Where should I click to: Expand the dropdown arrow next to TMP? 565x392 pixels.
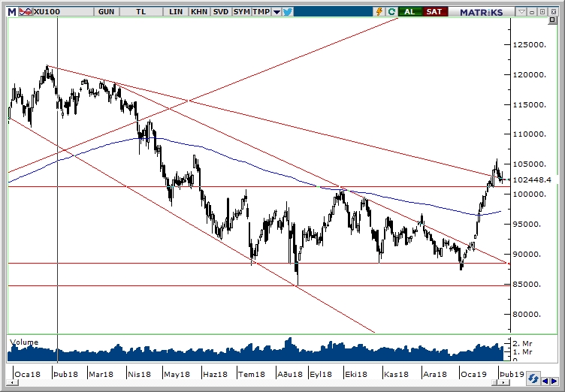(276, 12)
